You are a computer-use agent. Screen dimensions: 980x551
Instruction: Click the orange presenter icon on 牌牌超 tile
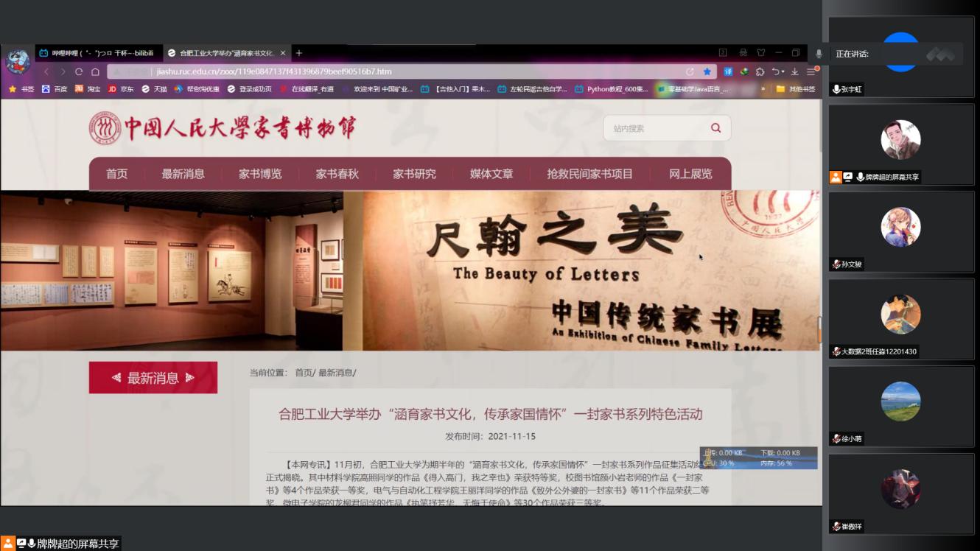(836, 177)
